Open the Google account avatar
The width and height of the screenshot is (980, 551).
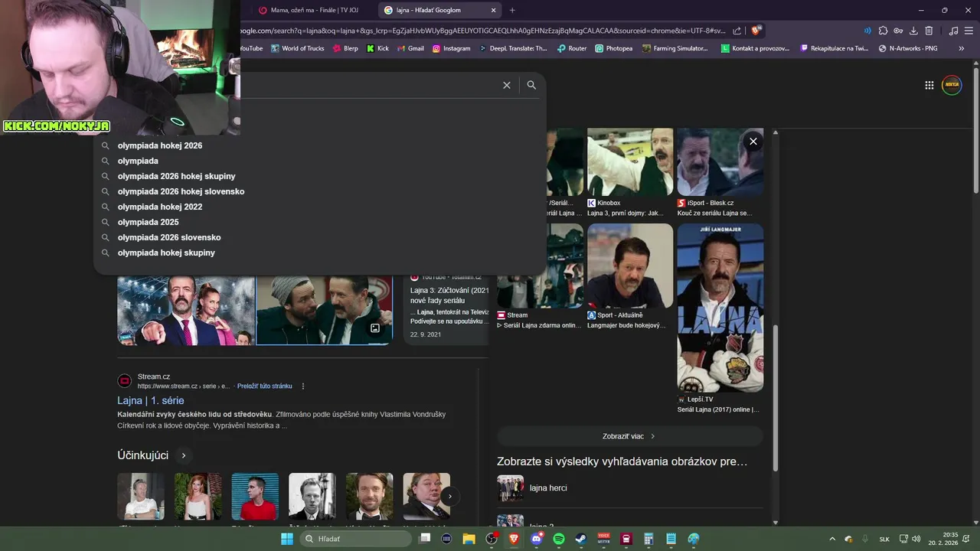click(952, 85)
